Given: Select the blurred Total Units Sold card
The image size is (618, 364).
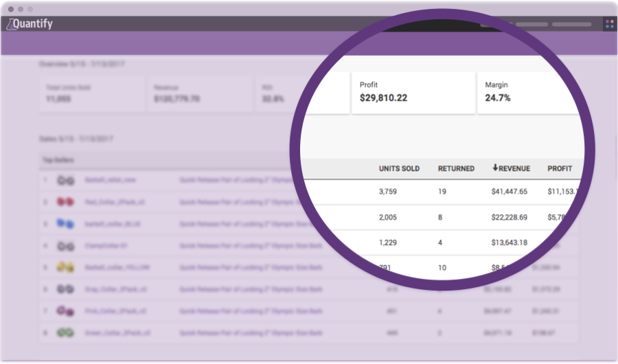Looking at the screenshot, I should tap(92, 94).
